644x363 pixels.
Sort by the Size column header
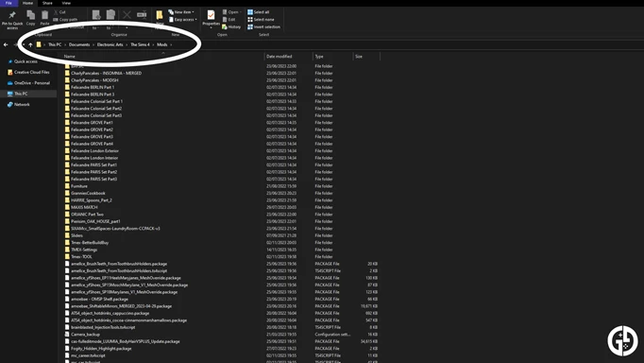point(359,57)
